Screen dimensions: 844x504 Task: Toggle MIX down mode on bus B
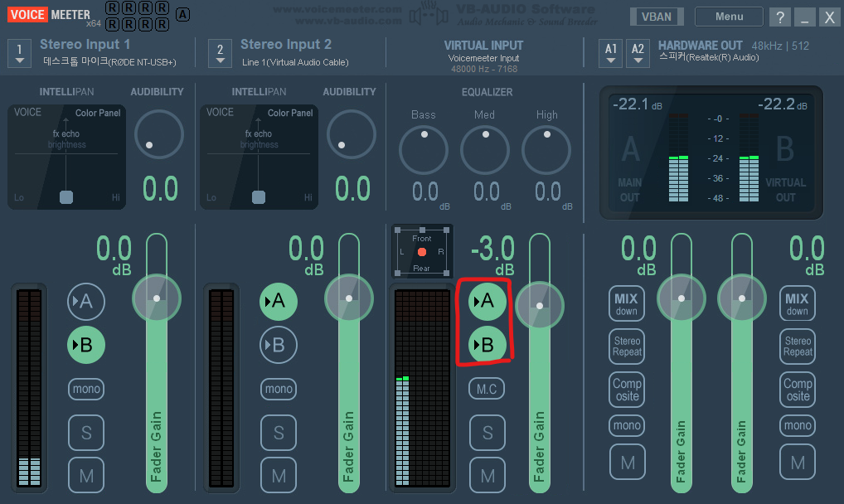point(798,303)
